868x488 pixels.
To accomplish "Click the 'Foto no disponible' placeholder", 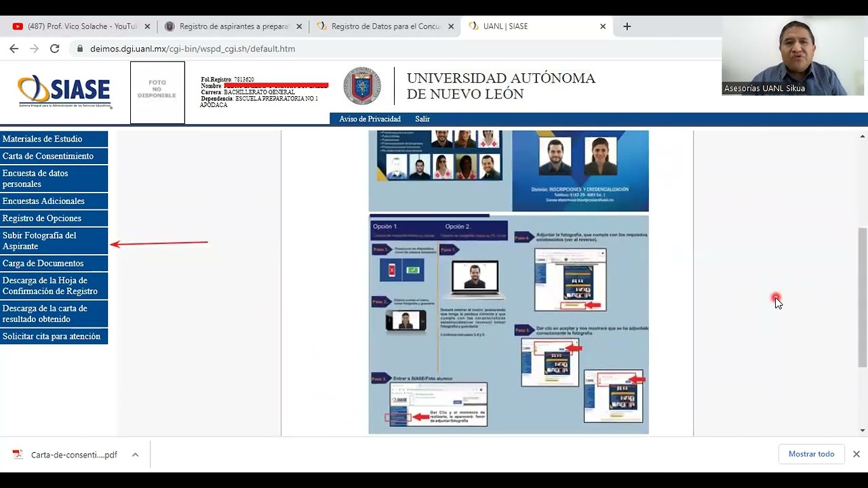I will (157, 93).
